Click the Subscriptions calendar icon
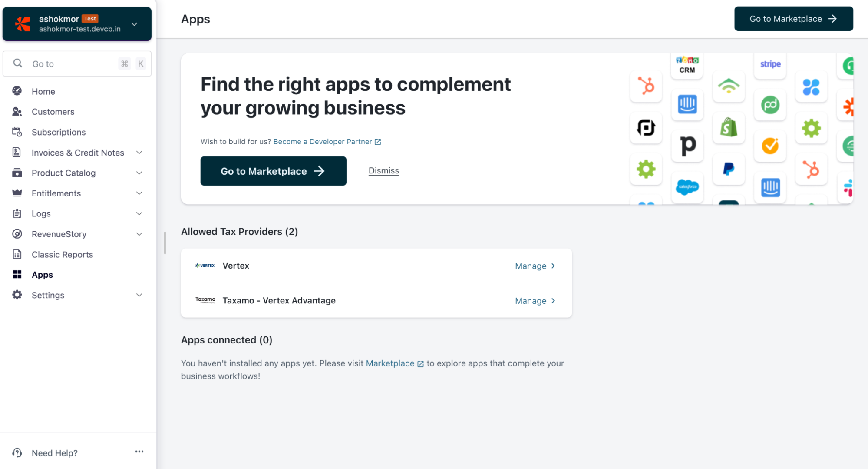The width and height of the screenshot is (868, 469). pos(17,132)
